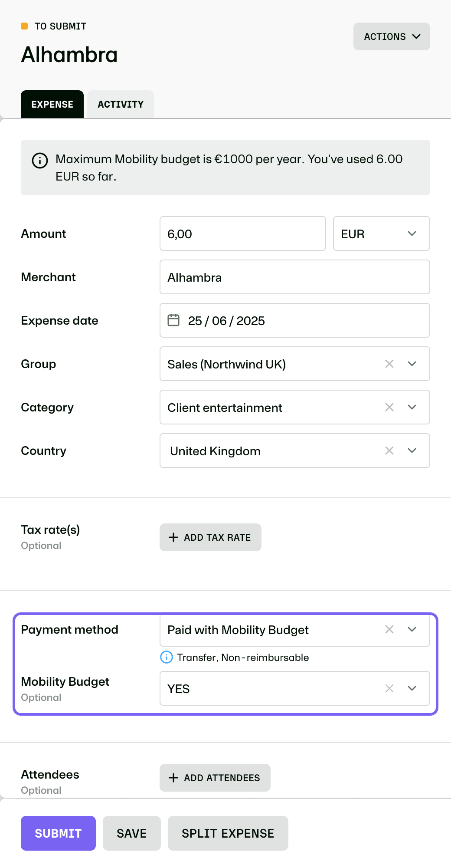Click the Add Attendees button

point(215,778)
